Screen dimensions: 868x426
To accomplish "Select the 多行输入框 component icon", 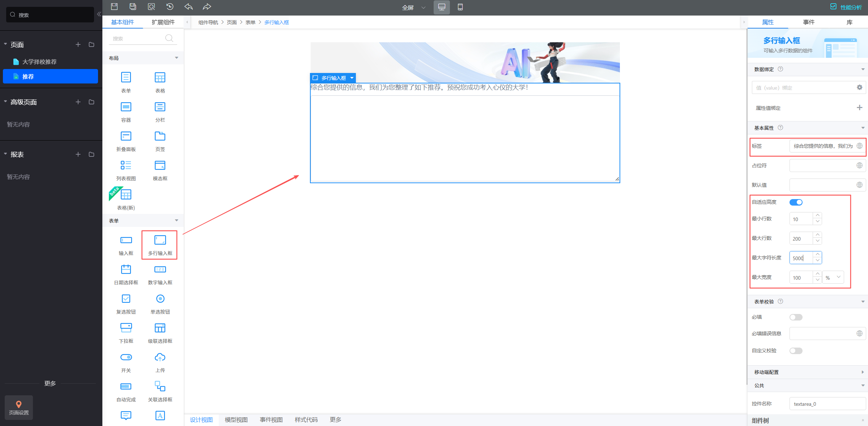I will pos(160,241).
